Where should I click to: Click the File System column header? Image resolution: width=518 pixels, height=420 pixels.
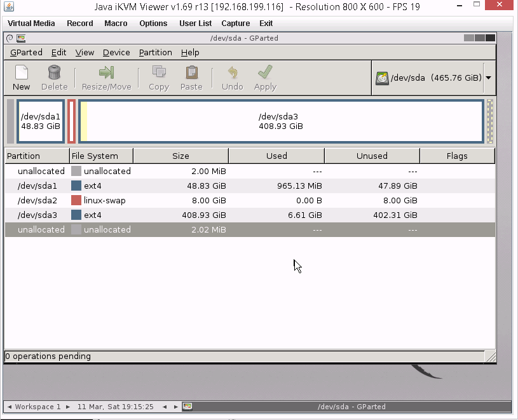pyautogui.click(x=102, y=156)
